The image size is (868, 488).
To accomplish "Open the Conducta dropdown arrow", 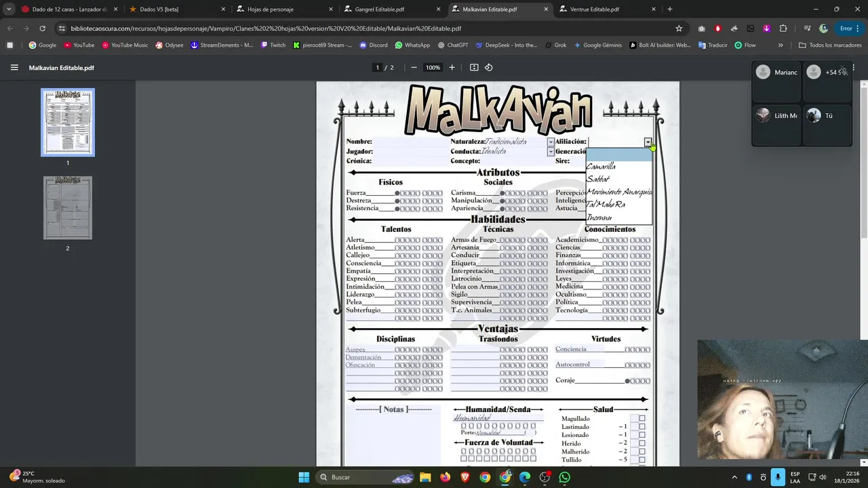I will (551, 152).
